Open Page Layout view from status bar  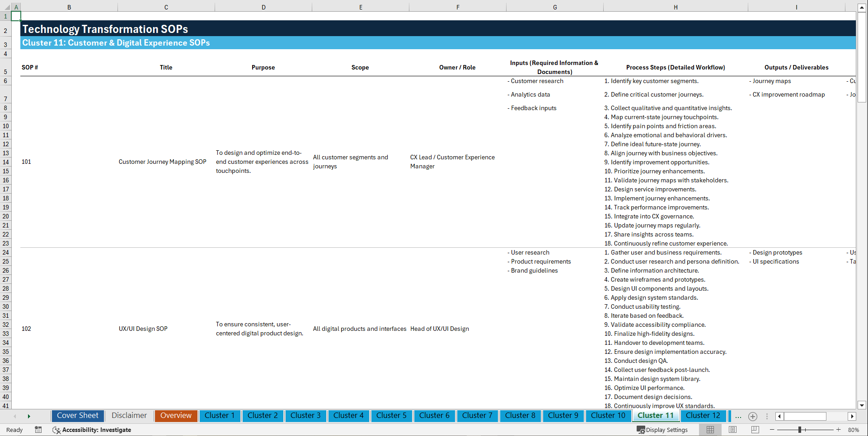733,430
